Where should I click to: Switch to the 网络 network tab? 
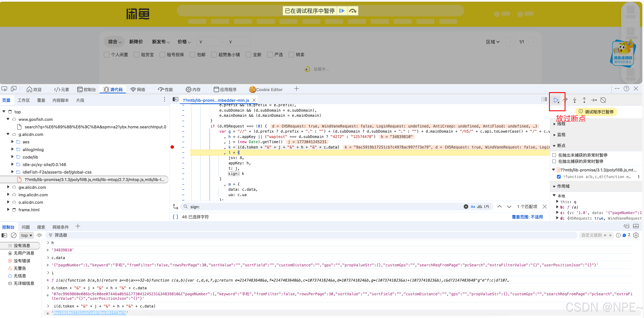138,89
